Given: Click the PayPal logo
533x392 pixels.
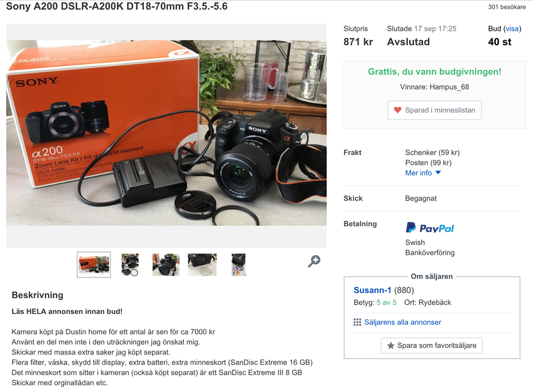Looking at the screenshot, I should click(430, 228).
